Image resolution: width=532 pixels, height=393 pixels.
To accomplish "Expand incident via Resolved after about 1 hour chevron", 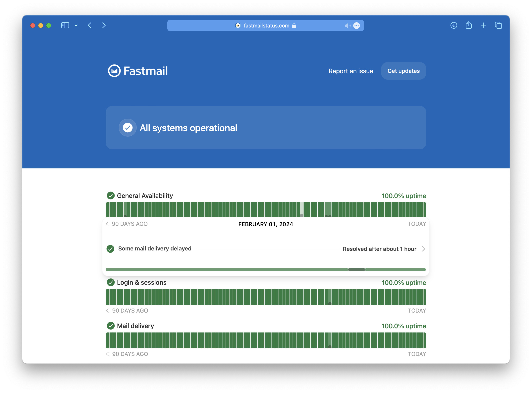I will [x=423, y=249].
